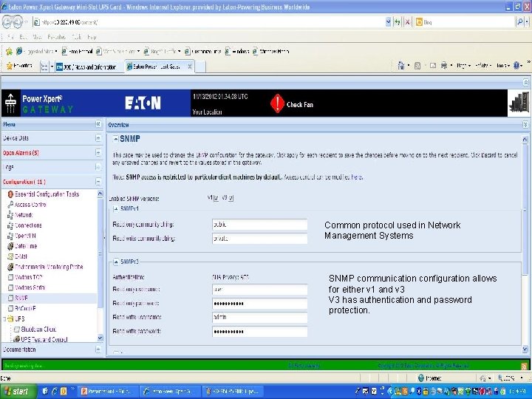532x399 pixels.
Task: Click the Shutdown Client item icon
Action: (16, 330)
